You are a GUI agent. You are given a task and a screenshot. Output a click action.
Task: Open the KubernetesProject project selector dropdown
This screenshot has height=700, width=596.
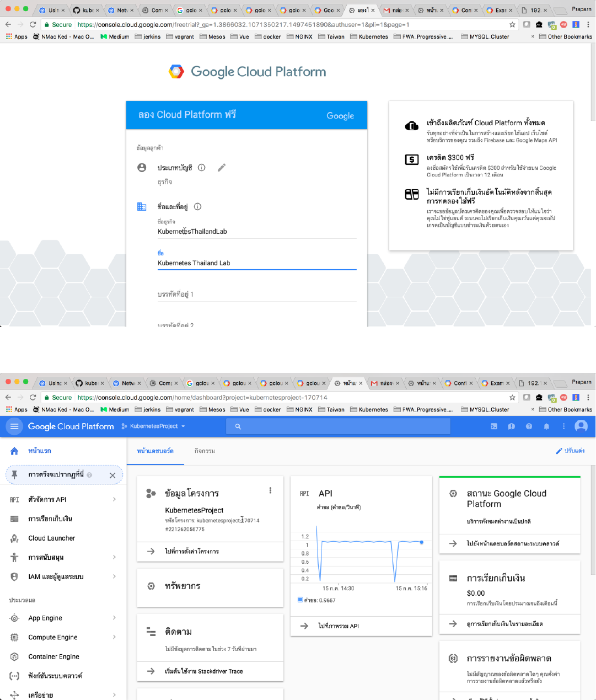(x=153, y=426)
